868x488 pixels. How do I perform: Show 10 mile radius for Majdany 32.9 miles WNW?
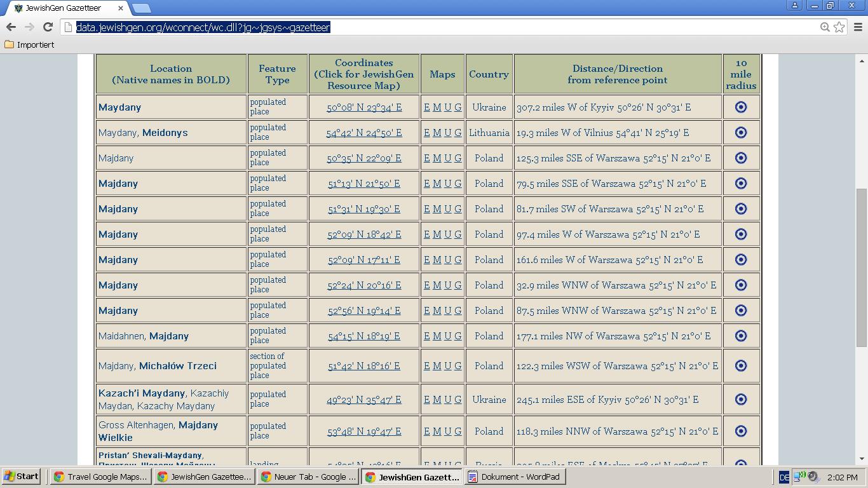coord(741,285)
